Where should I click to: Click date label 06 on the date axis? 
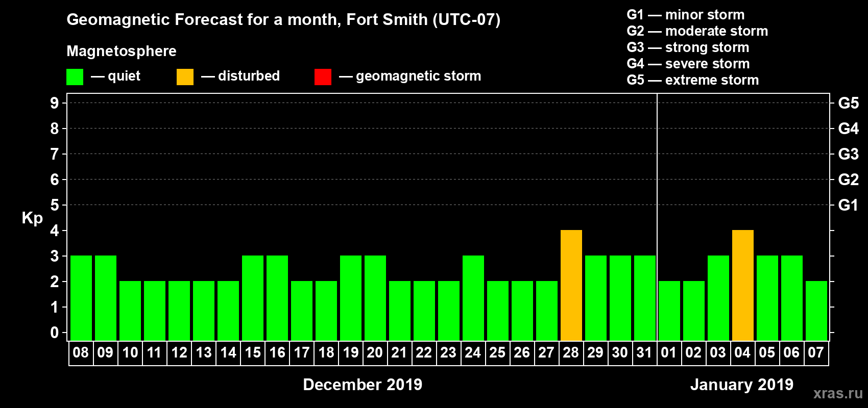pos(791,353)
